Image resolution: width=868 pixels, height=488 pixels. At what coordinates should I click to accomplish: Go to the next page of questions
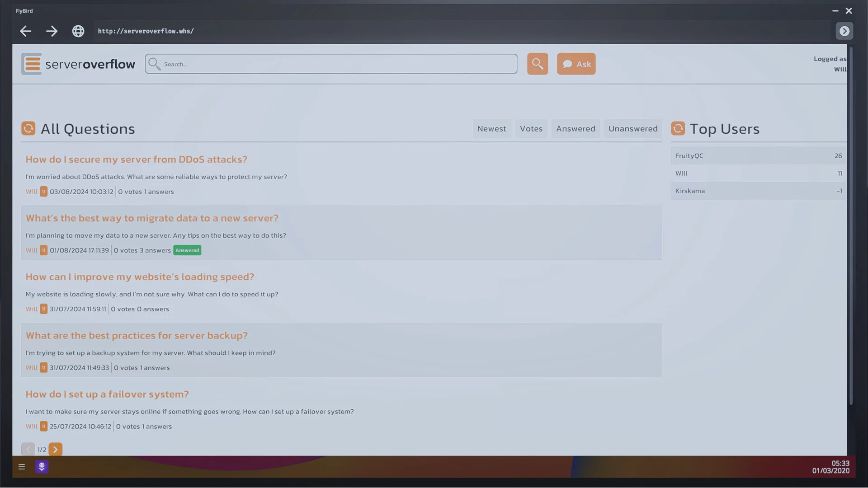click(x=55, y=449)
